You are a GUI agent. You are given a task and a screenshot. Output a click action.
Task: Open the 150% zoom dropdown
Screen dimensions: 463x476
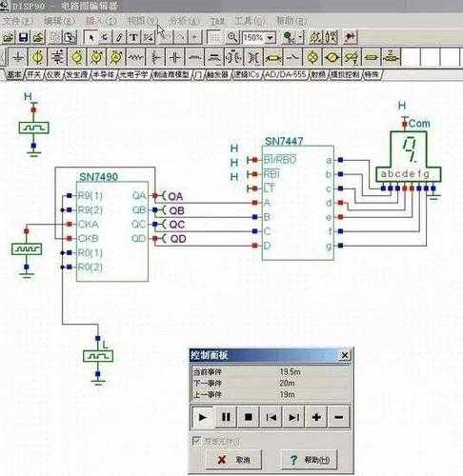[271, 38]
